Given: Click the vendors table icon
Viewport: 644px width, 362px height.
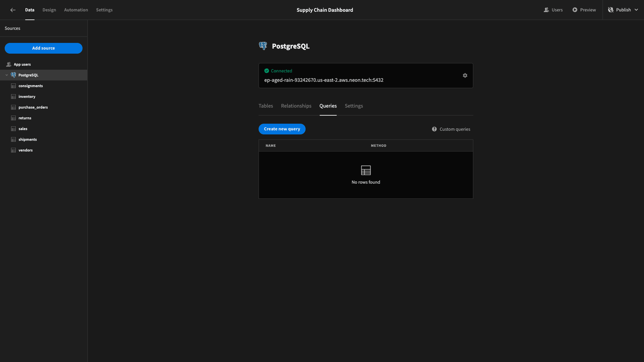Looking at the screenshot, I should [13, 150].
